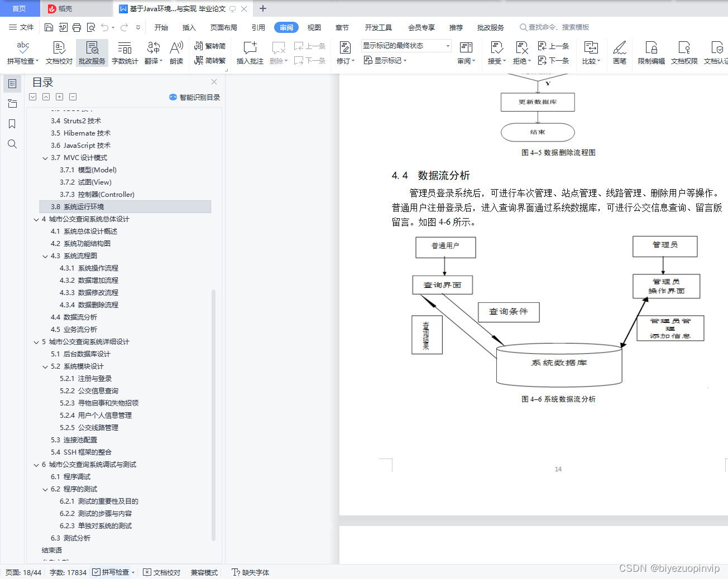Open a new document tab with plus
The height and width of the screenshot is (579, 728).
(263, 8)
